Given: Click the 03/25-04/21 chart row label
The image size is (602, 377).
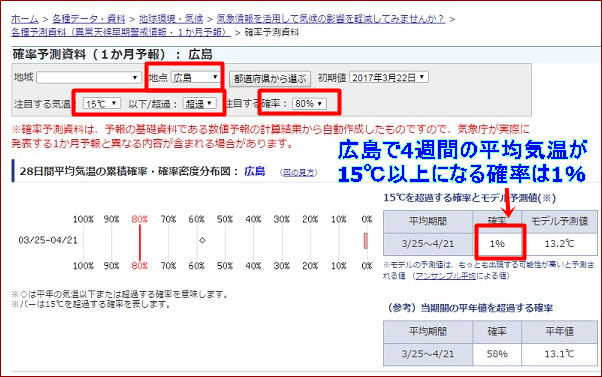Looking at the screenshot, I should tap(48, 240).
